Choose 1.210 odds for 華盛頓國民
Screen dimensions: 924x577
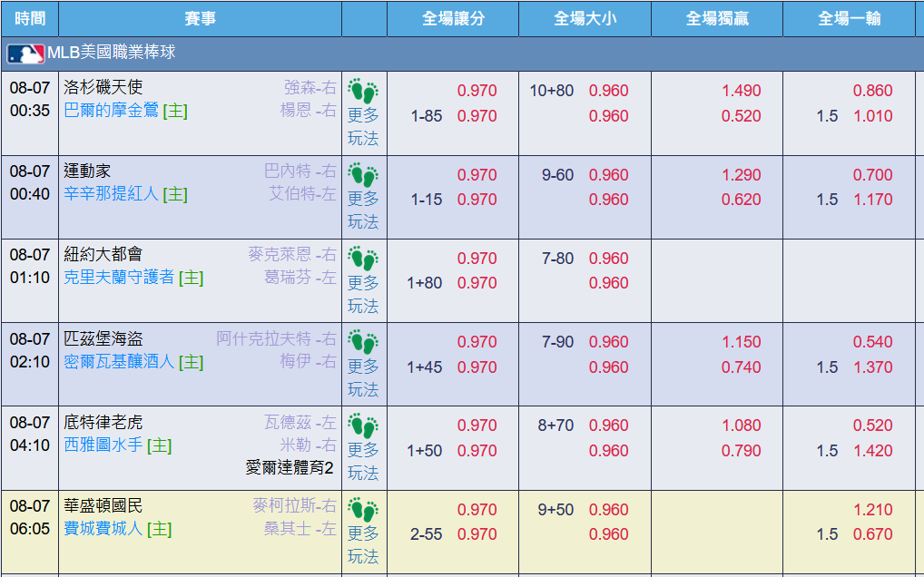(x=873, y=509)
